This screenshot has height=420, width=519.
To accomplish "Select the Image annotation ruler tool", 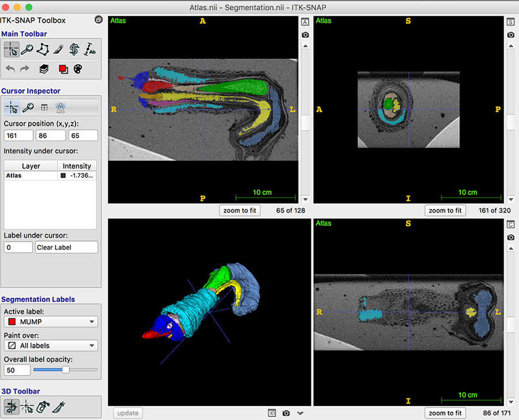I will click(x=90, y=50).
